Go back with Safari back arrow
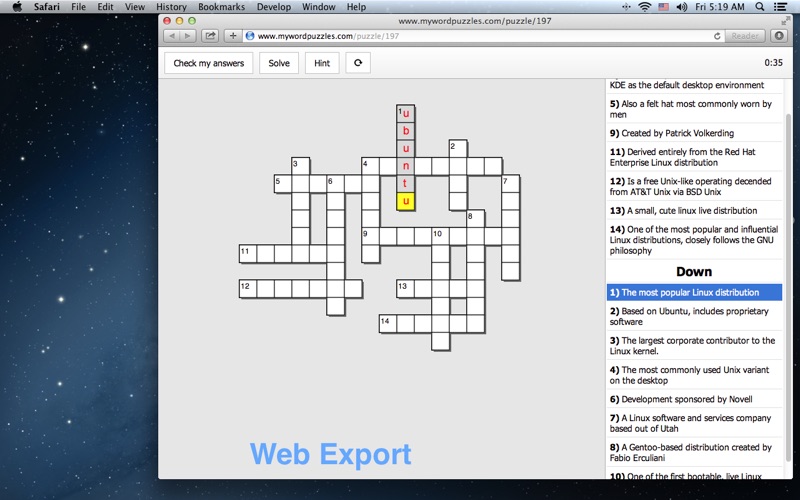The width and height of the screenshot is (800, 500). click(x=172, y=36)
